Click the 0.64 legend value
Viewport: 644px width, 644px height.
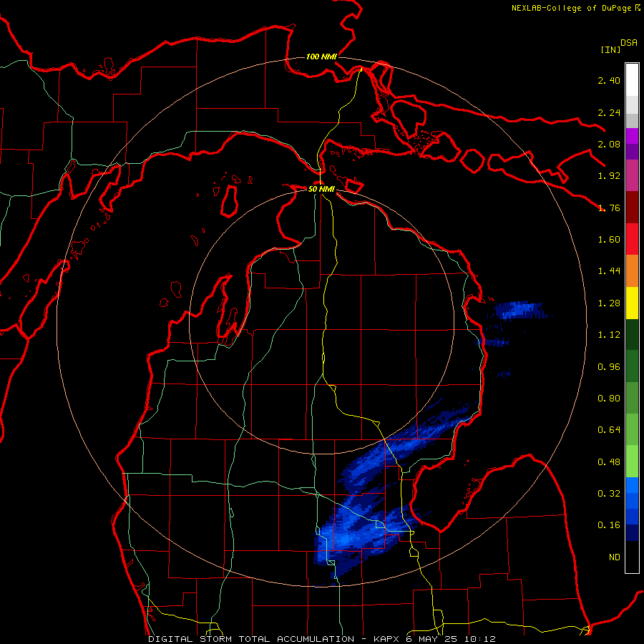pos(609,430)
